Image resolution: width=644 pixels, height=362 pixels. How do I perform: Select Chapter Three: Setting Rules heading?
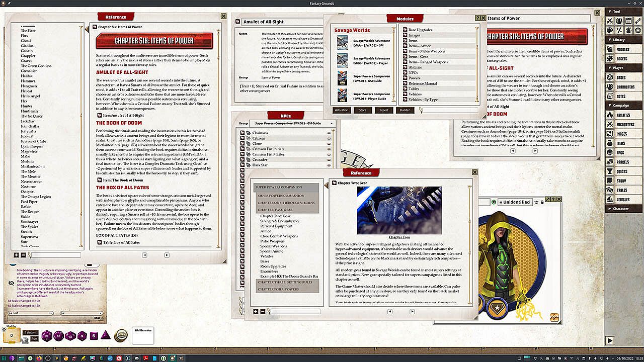285,283
